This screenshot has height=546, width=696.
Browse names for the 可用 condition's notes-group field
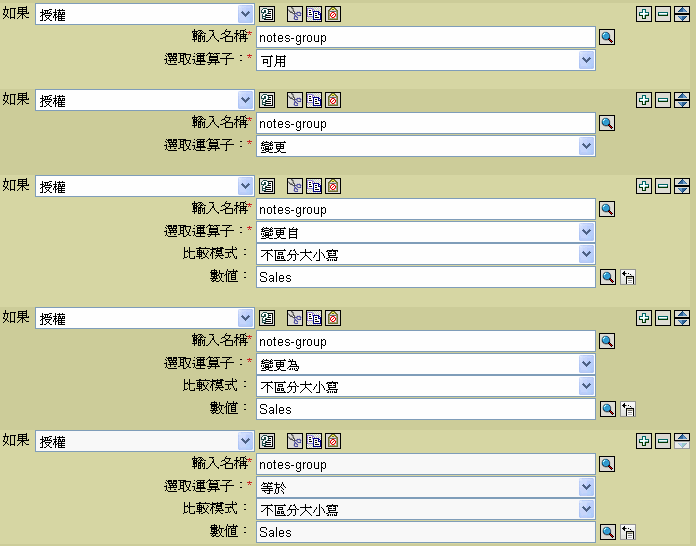tap(607, 38)
